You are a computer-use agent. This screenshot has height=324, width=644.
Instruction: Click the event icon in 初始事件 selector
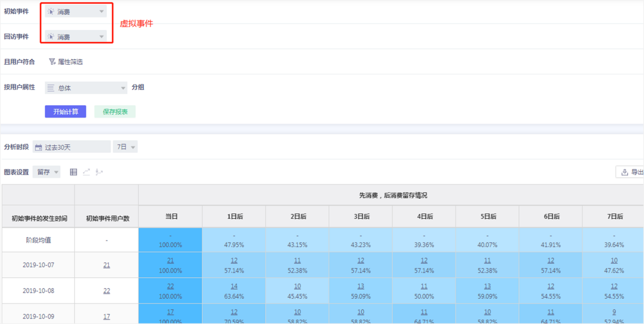click(x=51, y=11)
